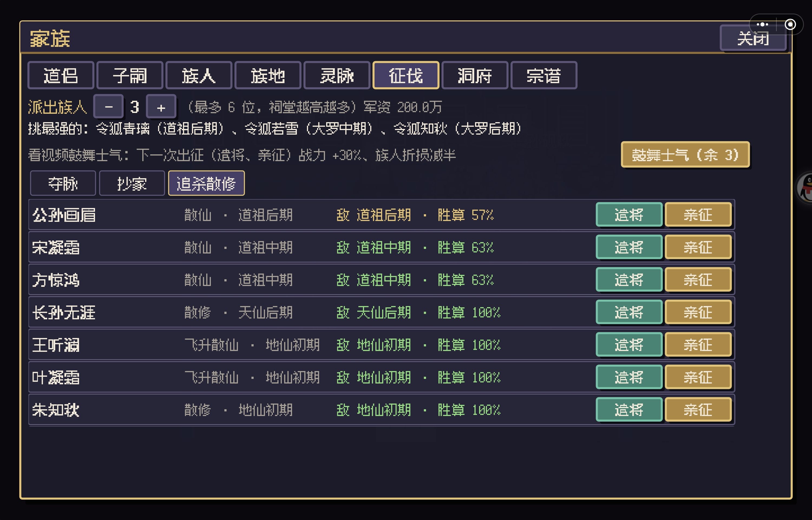This screenshot has height=520, width=812.
Task: Click 遣将 for 方惊鸿
Action: pos(629,279)
